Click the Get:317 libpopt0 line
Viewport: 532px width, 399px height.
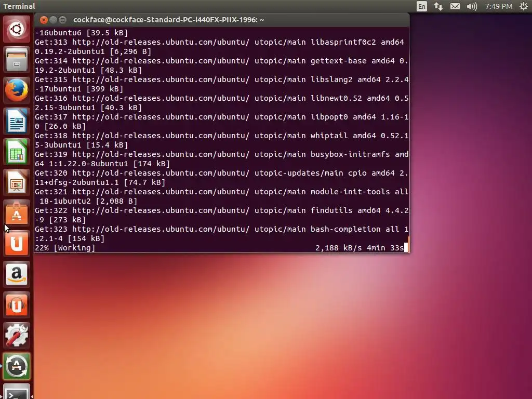[x=221, y=117]
